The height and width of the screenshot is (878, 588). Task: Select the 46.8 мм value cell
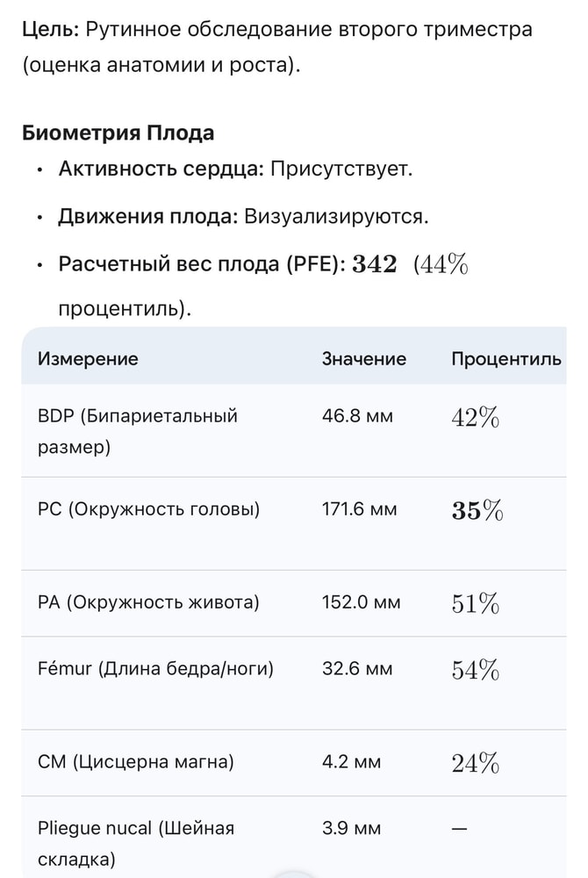(358, 416)
